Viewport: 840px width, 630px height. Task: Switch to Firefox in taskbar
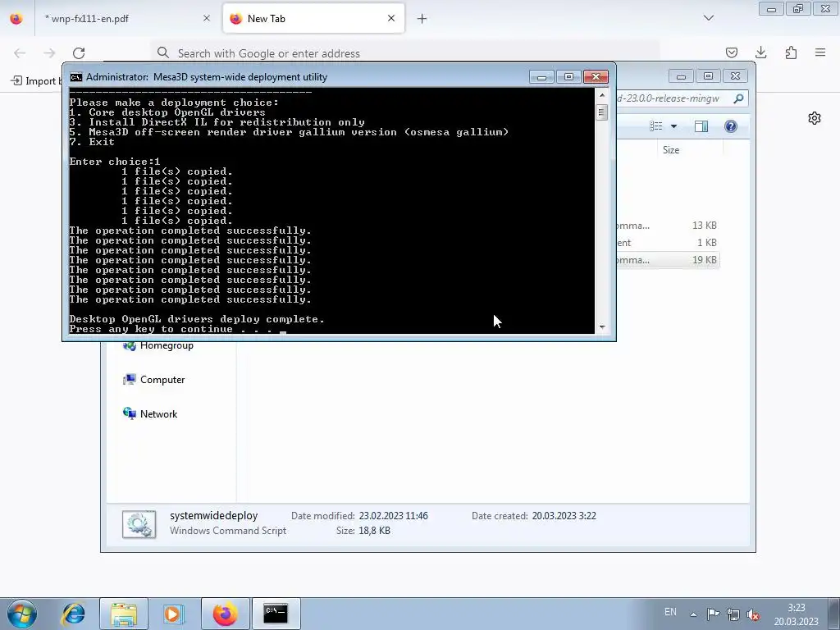226,614
